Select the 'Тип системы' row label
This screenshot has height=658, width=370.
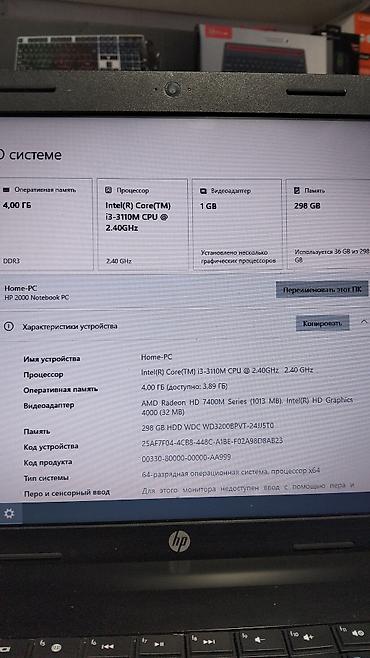(x=46, y=478)
